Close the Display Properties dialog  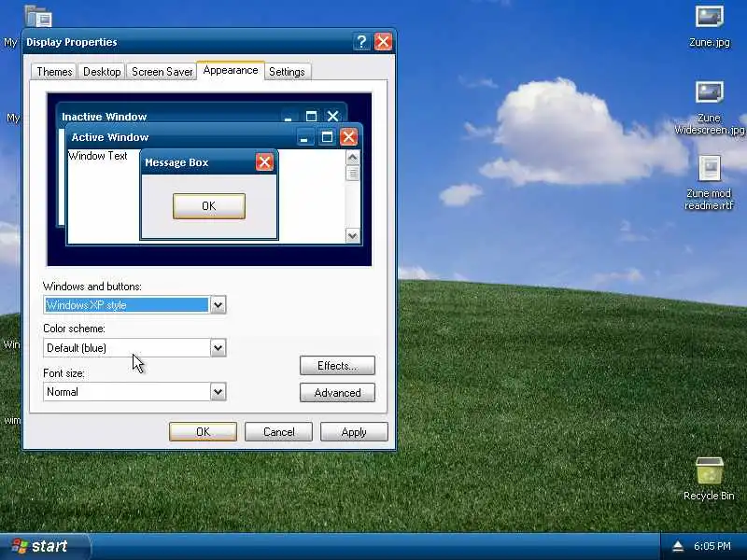click(x=383, y=42)
